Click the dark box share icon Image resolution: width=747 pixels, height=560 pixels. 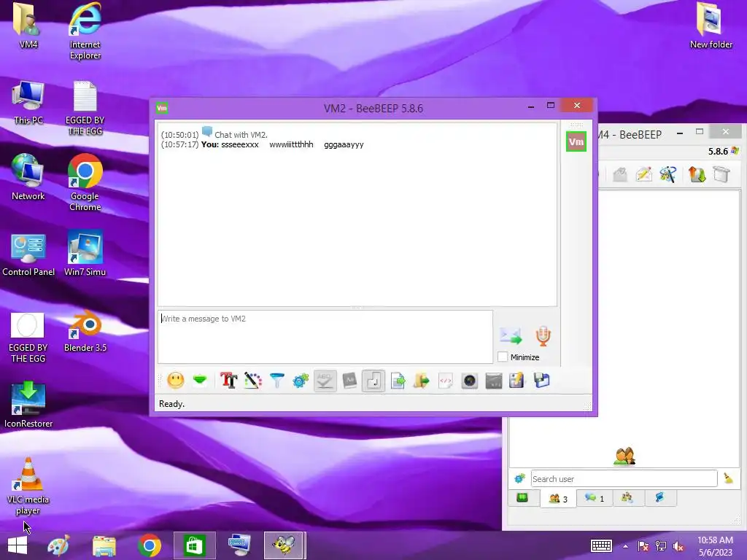coord(494,381)
